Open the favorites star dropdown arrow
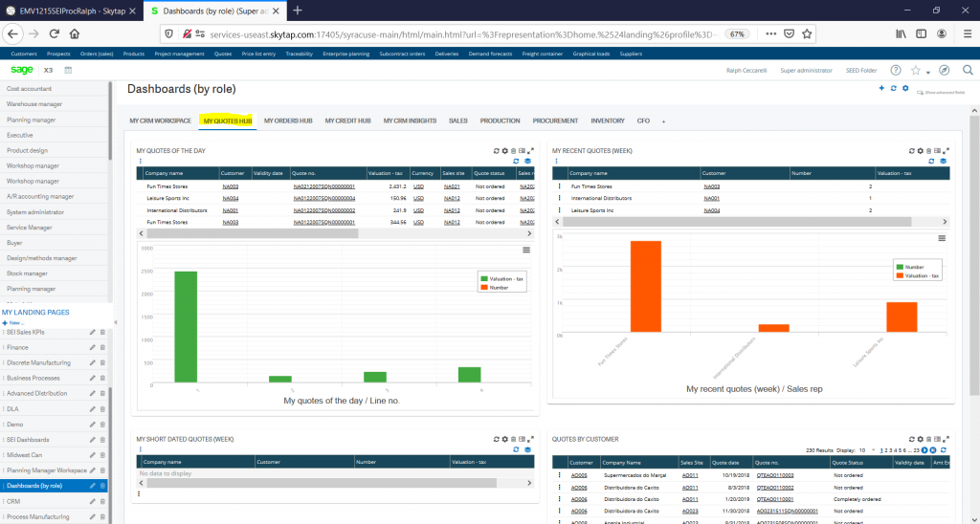The height and width of the screenshot is (524, 980). tap(928, 73)
